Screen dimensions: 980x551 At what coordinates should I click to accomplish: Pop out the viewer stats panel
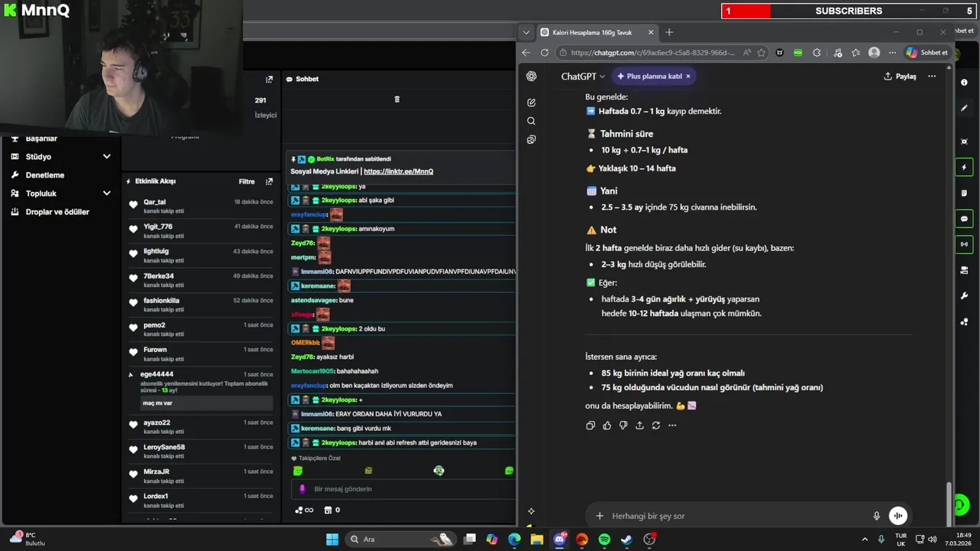click(x=269, y=80)
